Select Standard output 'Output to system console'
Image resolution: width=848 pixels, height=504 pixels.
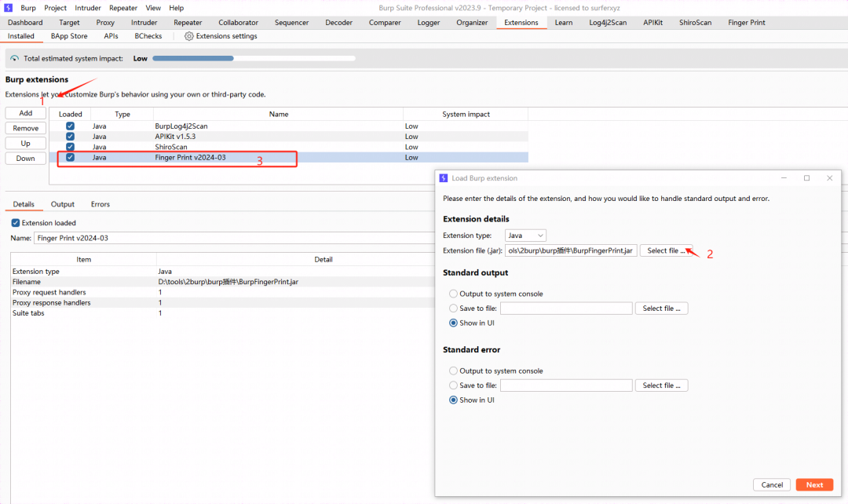453,294
